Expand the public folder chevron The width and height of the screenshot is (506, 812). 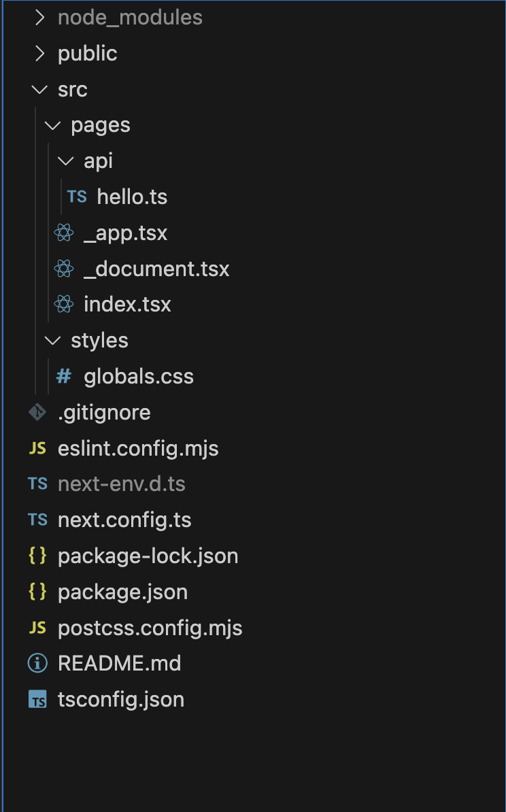(x=40, y=53)
